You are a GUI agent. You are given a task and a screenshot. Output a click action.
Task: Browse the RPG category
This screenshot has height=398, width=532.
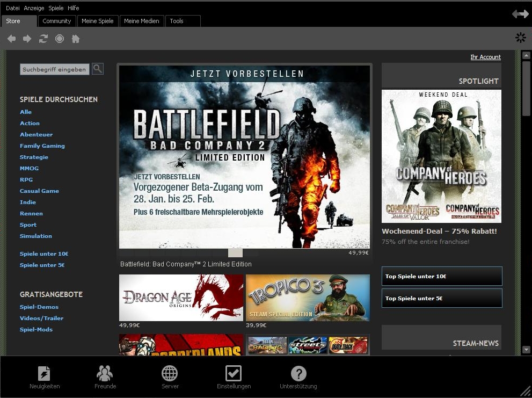click(26, 179)
